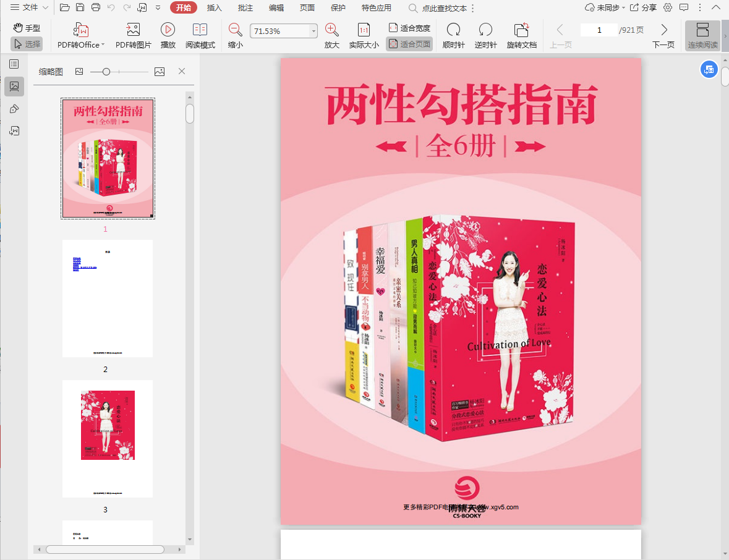729x560 pixels.
Task: Collapse the ribbon with chevron-up icon
Action: [716, 7]
